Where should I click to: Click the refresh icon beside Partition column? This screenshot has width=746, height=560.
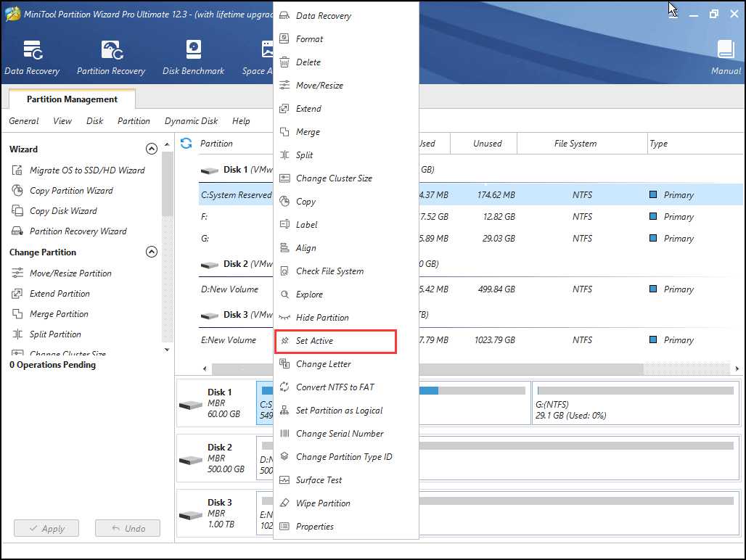pos(186,143)
